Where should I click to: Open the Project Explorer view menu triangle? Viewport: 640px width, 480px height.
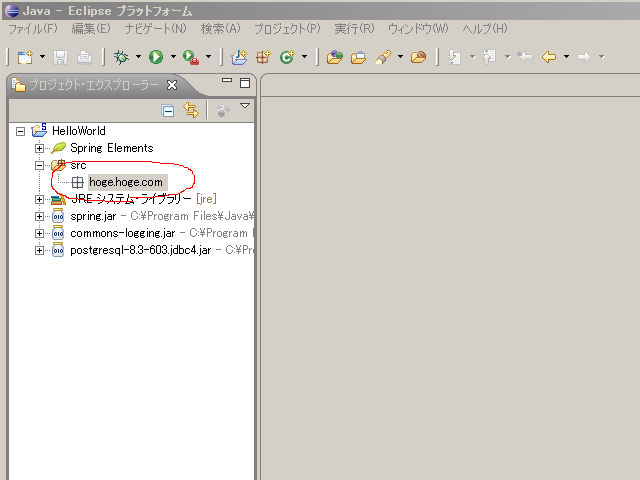tap(244, 106)
